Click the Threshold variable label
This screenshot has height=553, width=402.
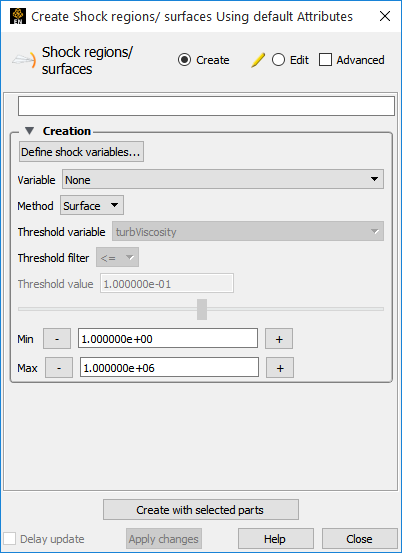[62, 232]
